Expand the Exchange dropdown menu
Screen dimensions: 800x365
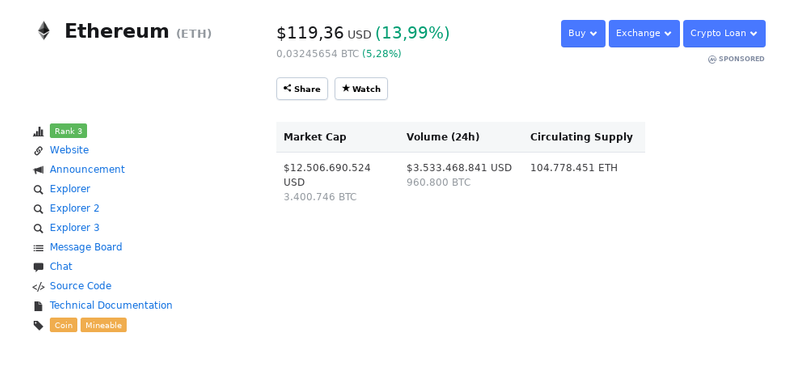(644, 34)
